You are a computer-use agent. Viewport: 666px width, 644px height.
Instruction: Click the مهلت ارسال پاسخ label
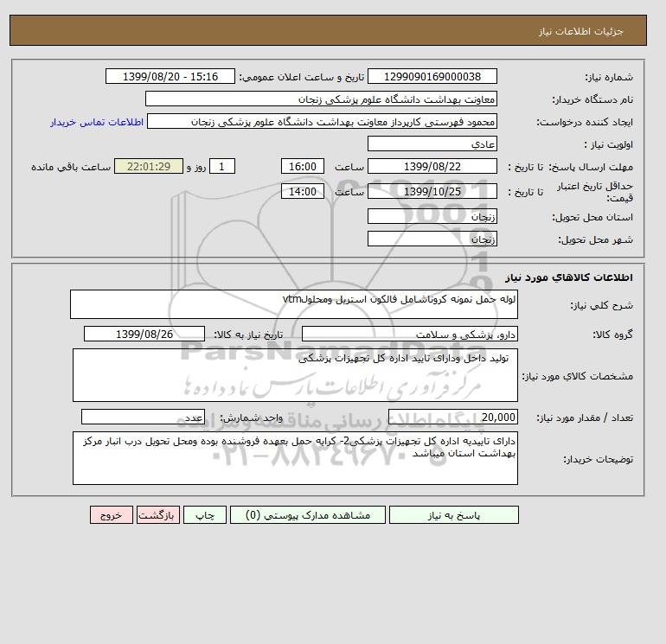pos(590,167)
